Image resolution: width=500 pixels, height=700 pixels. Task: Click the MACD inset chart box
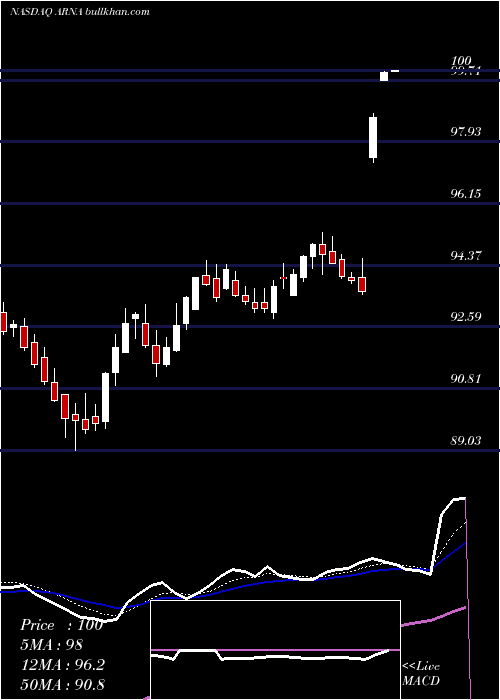[x=275, y=650]
